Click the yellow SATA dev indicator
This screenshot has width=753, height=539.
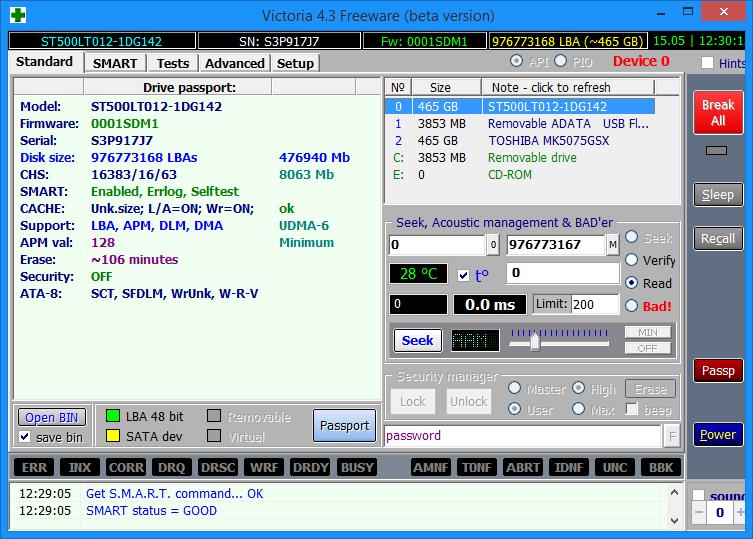coord(113,436)
